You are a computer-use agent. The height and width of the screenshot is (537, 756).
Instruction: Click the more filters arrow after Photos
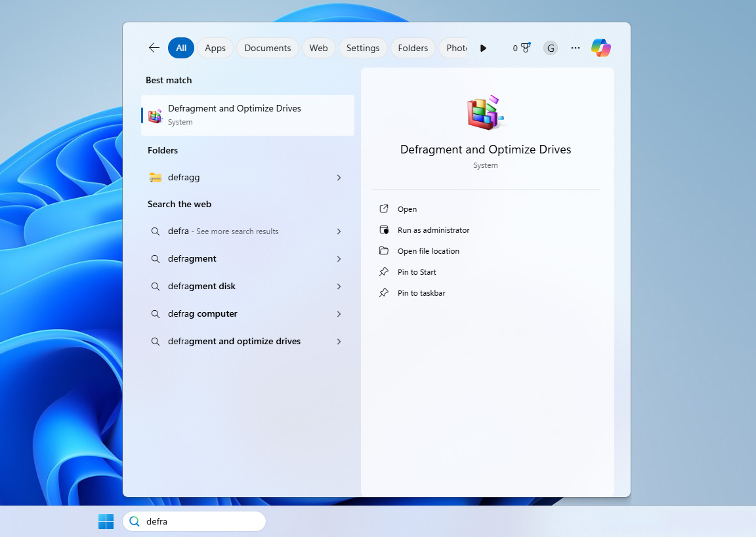[x=483, y=47]
